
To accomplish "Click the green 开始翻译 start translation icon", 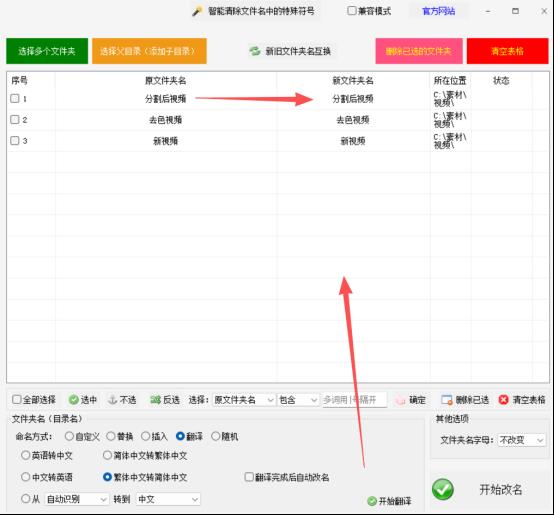I will click(x=372, y=501).
